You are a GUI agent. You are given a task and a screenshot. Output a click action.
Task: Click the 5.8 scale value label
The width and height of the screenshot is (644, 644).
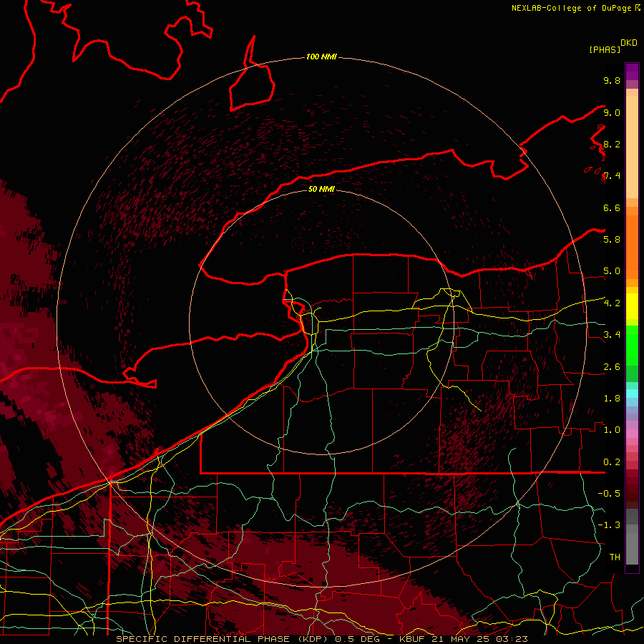click(x=612, y=240)
